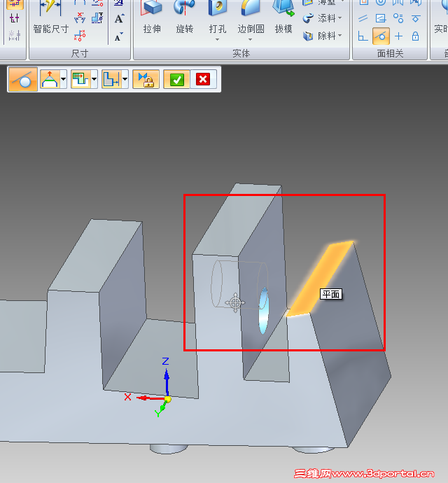Toggle the tangent face relationship in ribbon
Screen dimensions: 448x483
(381, 36)
